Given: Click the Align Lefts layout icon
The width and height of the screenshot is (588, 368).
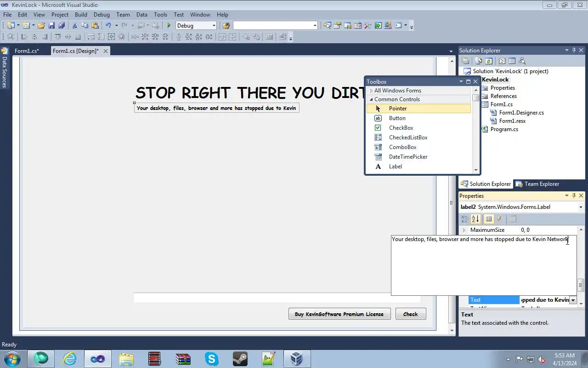Looking at the screenshot, I should [x=24, y=37].
